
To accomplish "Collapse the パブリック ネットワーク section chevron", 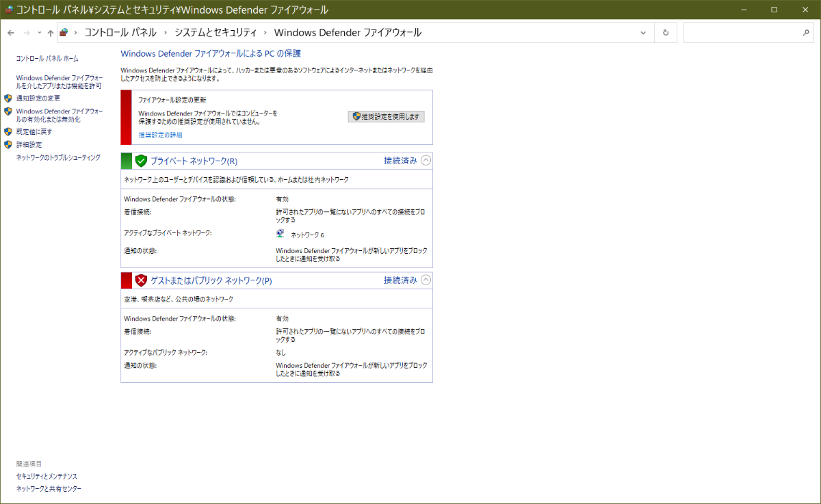I will (x=426, y=280).
